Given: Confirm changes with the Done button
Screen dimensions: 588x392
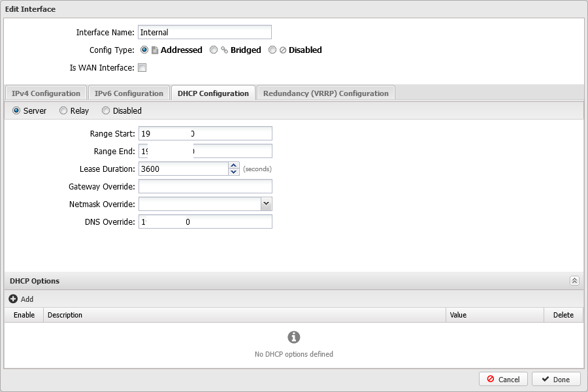Looking at the screenshot, I should [x=555, y=380].
